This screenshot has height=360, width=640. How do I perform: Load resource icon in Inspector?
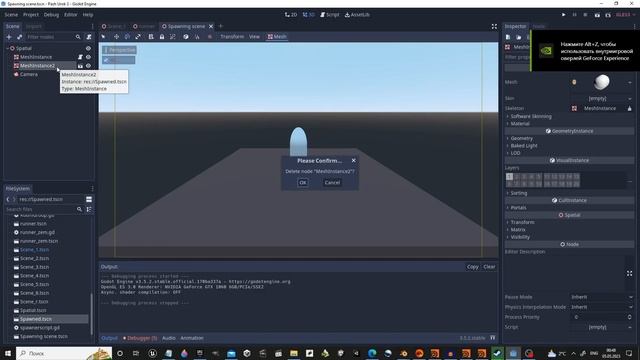pos(518,37)
